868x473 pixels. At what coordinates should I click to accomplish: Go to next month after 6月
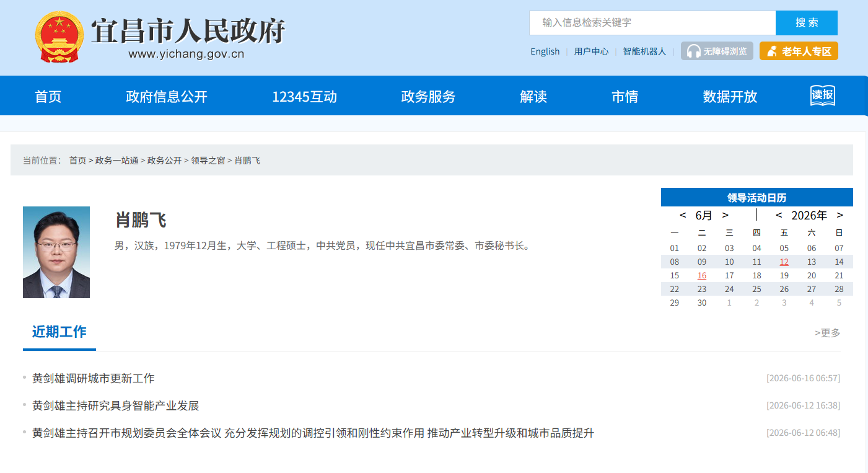pos(725,215)
